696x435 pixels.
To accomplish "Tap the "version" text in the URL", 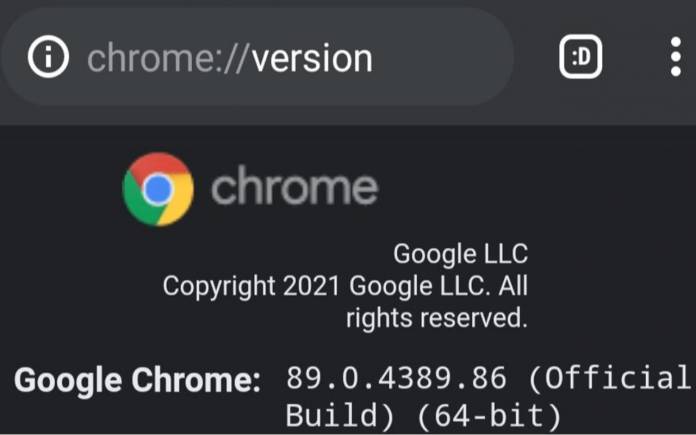I will click(x=312, y=59).
